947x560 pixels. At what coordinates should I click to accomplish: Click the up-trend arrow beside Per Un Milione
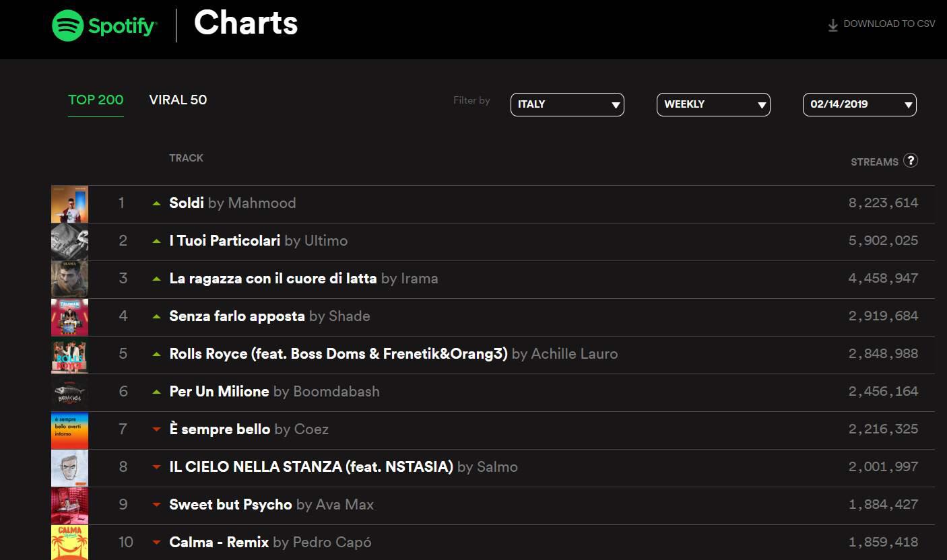pyautogui.click(x=156, y=392)
